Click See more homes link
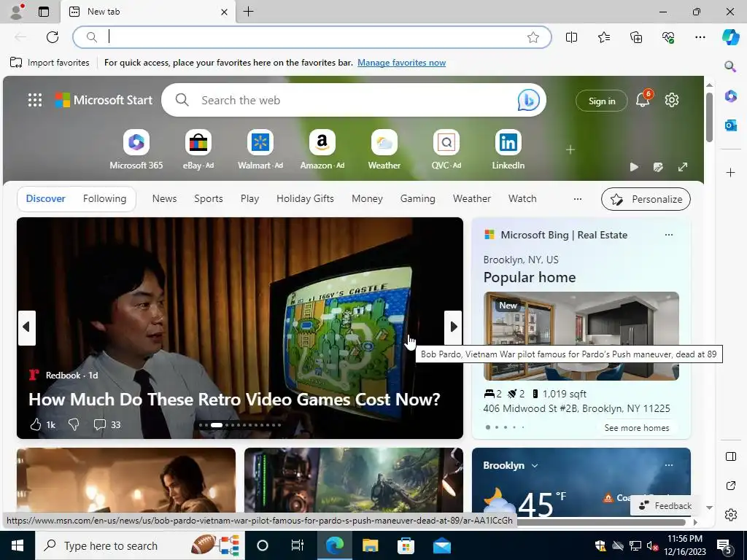747x560 pixels. coord(636,427)
